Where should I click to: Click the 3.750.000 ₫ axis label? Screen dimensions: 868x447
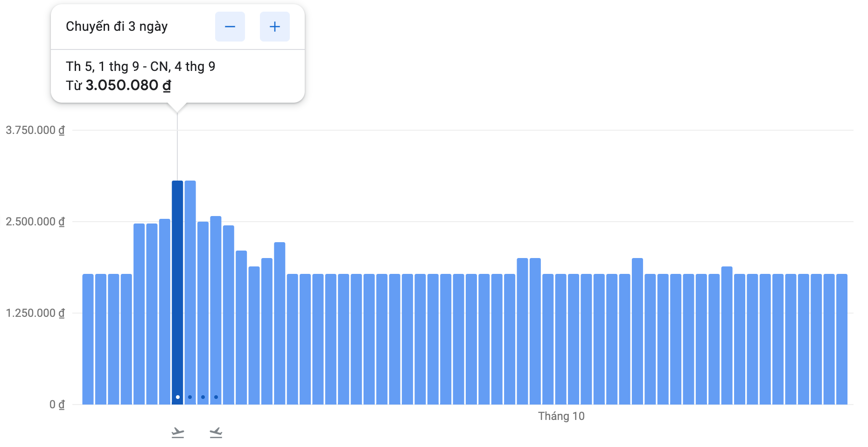35,130
